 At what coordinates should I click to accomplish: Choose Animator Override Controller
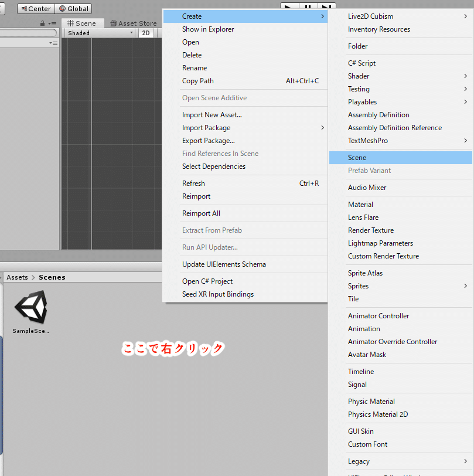[401, 342]
